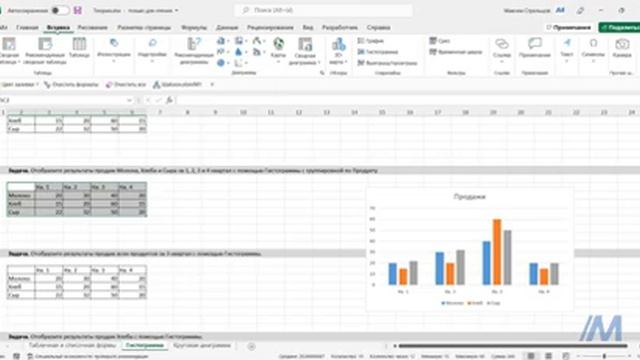Insert a График sparkline

(371, 41)
